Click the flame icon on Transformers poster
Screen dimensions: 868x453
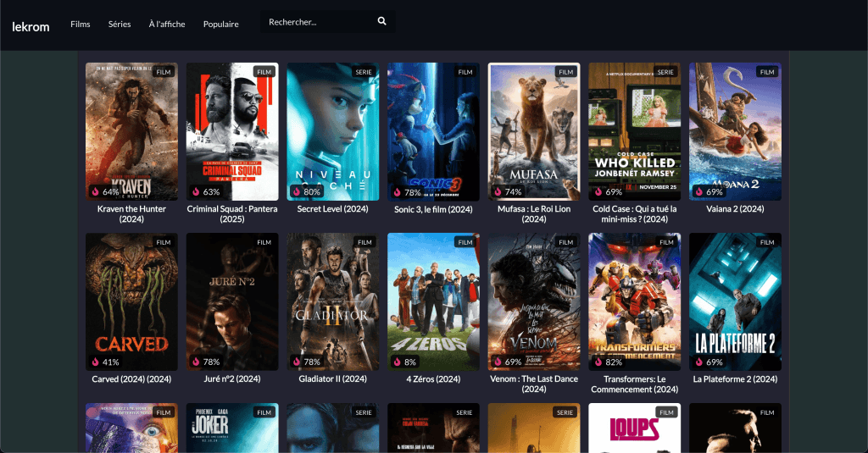click(x=598, y=362)
